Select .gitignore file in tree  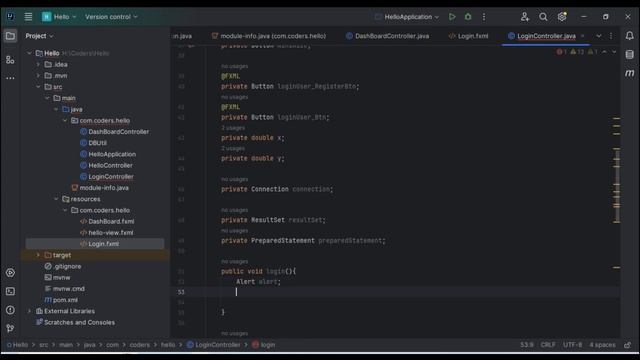coord(63,266)
